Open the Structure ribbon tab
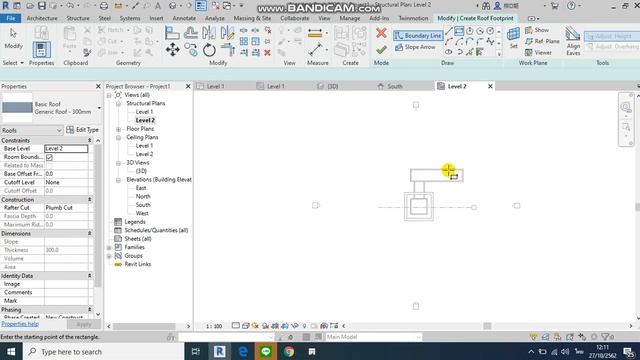The image size is (640, 360). pyautogui.click(x=78, y=18)
